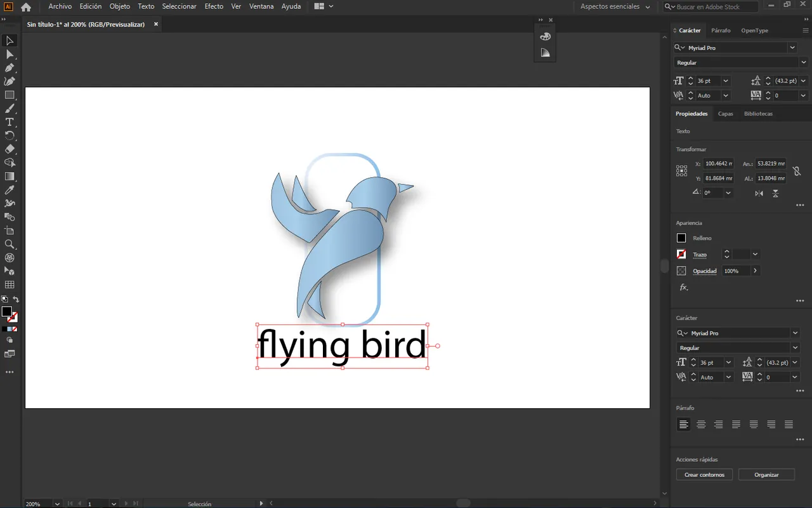
Task: Click the Crear contornos button
Action: (x=704, y=475)
